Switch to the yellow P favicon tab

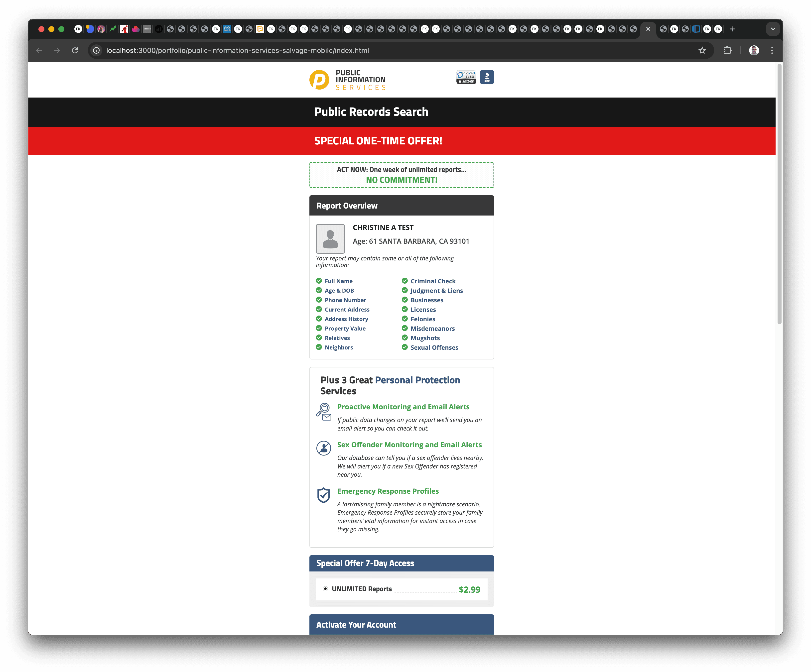(260, 29)
